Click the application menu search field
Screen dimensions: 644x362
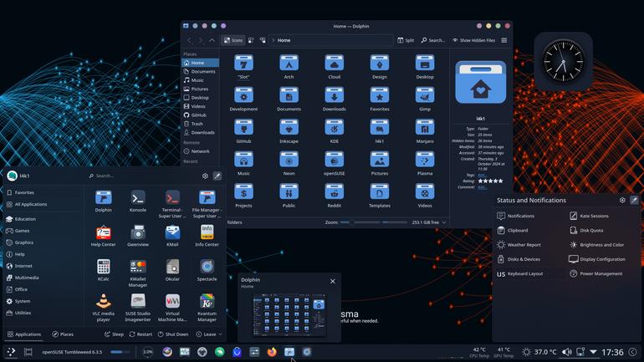tap(144, 176)
